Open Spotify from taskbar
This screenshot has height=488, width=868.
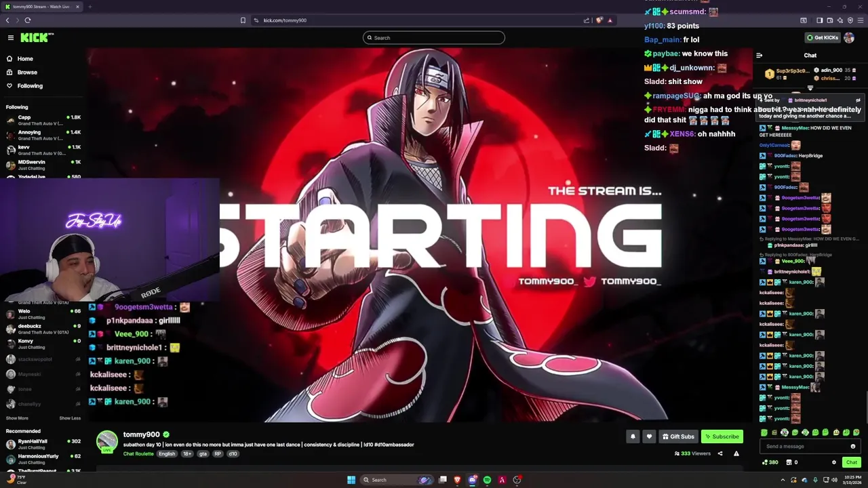tap(487, 480)
